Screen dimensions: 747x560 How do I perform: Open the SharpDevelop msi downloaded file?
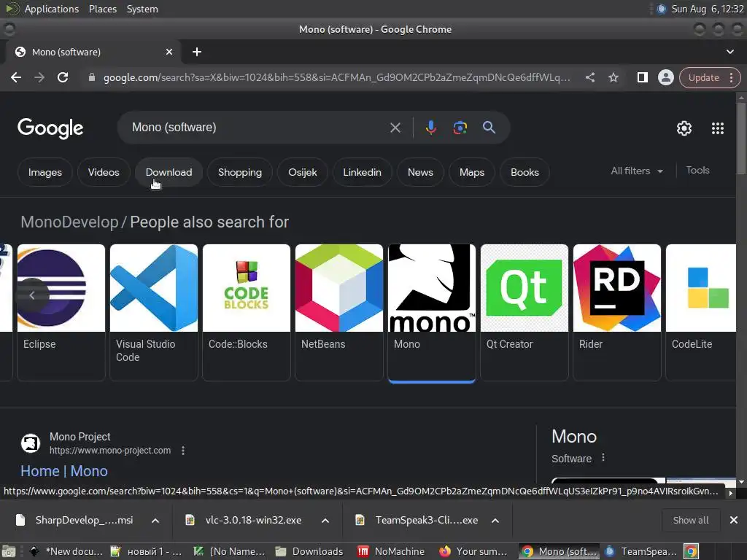(x=76, y=521)
